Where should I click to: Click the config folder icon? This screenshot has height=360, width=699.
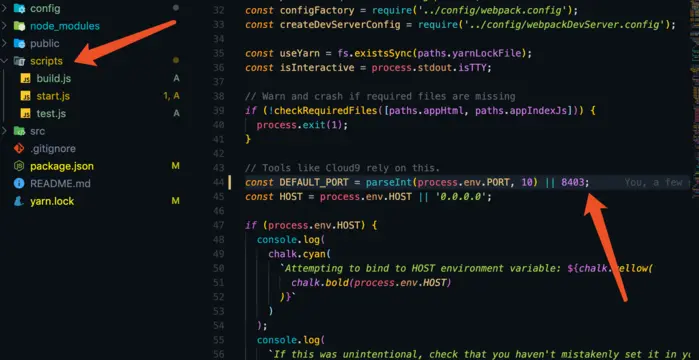(19, 8)
